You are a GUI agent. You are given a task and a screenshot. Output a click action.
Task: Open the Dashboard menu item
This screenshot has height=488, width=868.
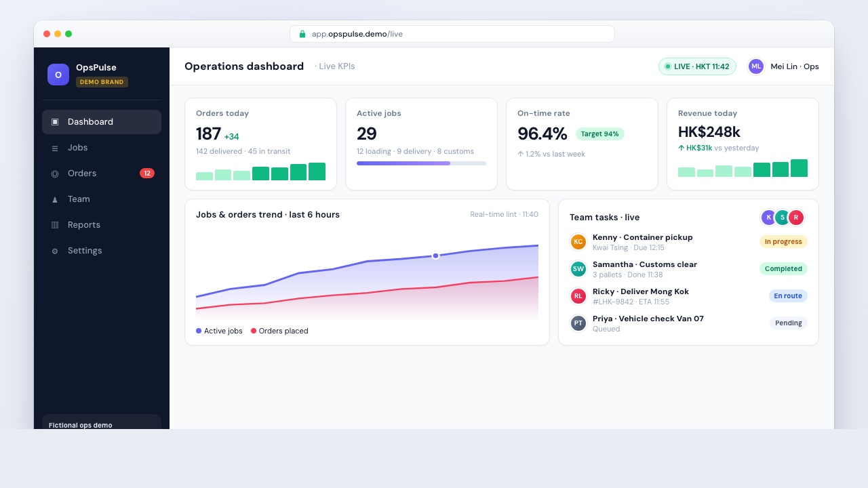pyautogui.click(x=102, y=122)
